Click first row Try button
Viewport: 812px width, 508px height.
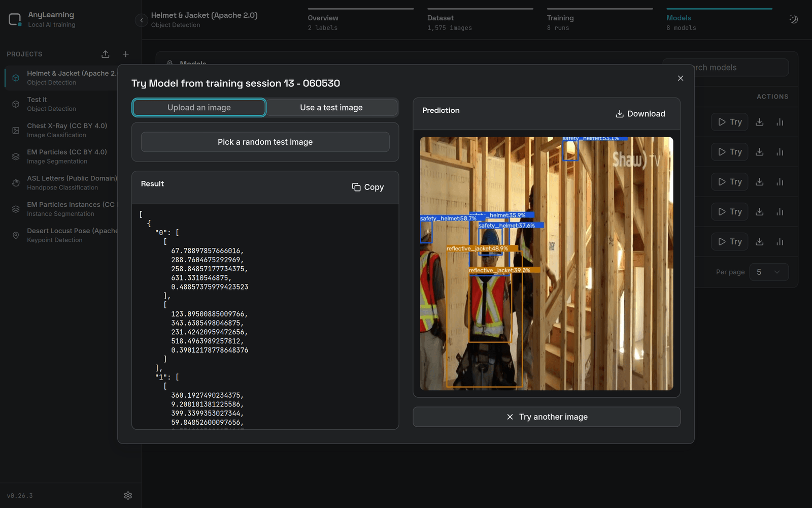click(730, 122)
